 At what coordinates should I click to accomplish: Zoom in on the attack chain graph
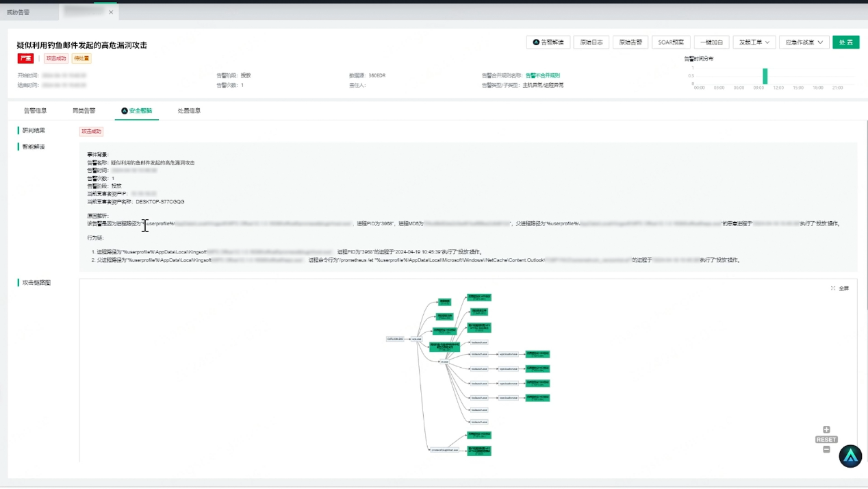coord(826,430)
